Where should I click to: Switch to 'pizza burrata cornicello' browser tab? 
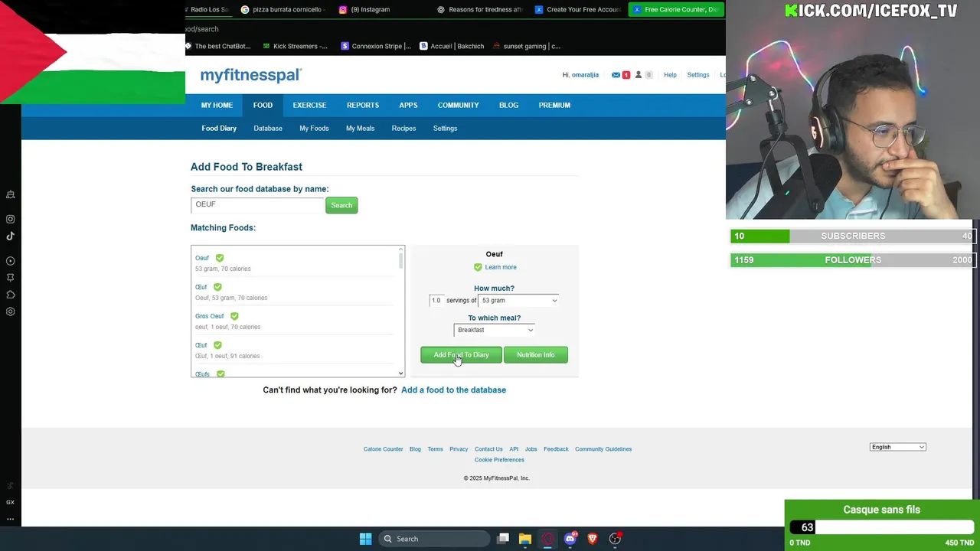coord(283,10)
